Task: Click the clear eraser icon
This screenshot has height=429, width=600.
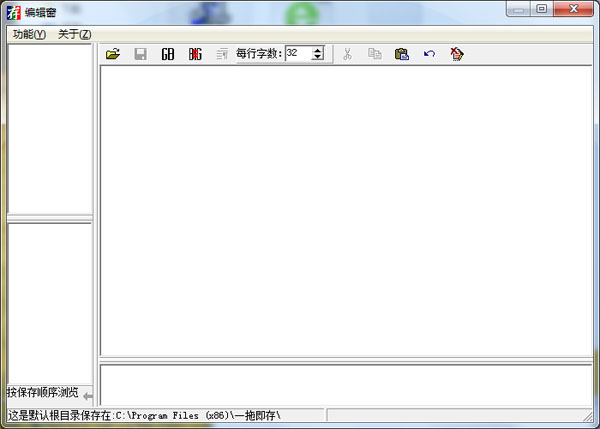Action: (x=457, y=54)
